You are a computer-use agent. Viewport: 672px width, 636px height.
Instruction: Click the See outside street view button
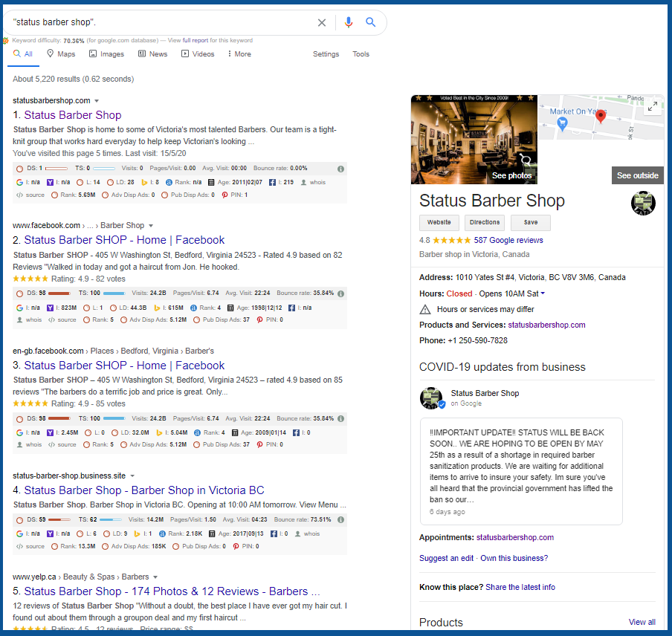[637, 175]
